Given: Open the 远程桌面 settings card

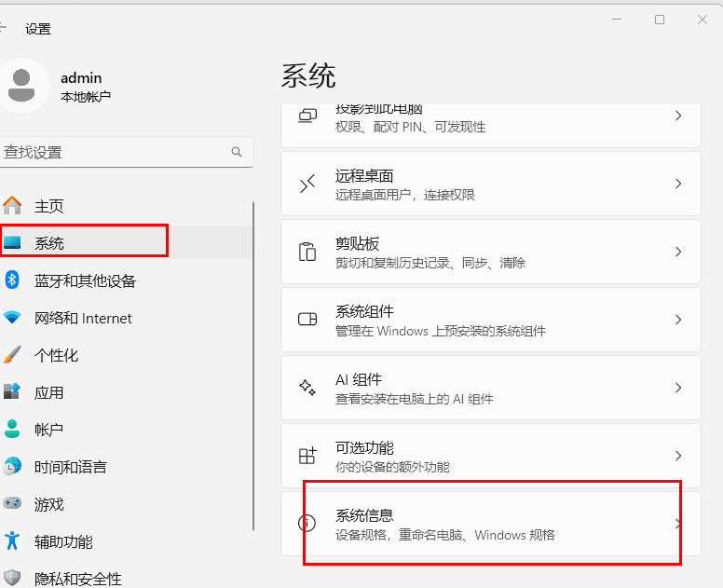Looking at the screenshot, I should [x=491, y=184].
